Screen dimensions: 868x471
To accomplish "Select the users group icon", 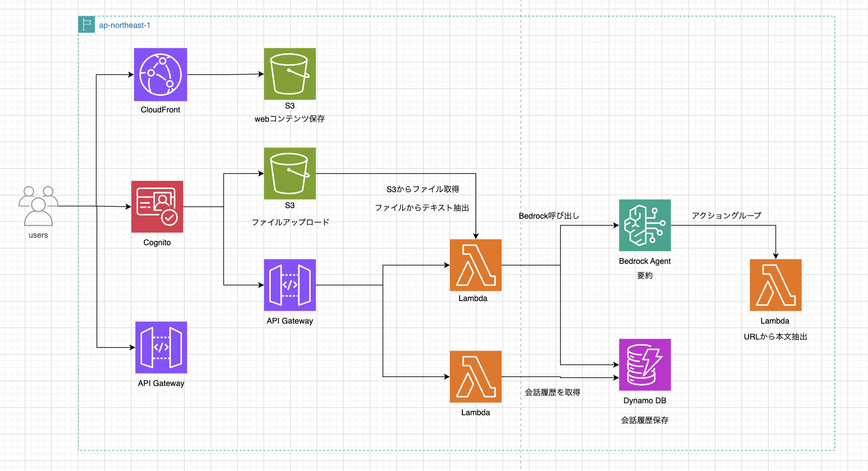I will (x=38, y=206).
